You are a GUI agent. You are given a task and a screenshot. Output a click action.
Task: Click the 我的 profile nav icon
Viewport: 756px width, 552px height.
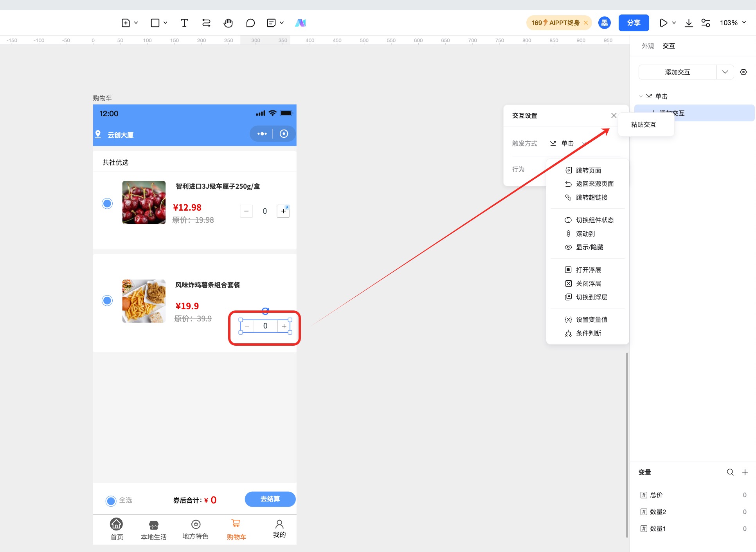pos(279,524)
